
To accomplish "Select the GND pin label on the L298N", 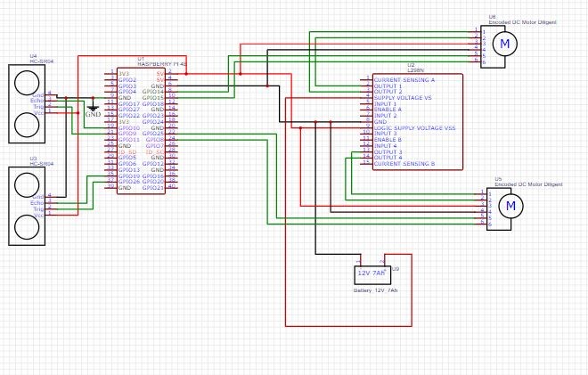I will pyautogui.click(x=380, y=122).
